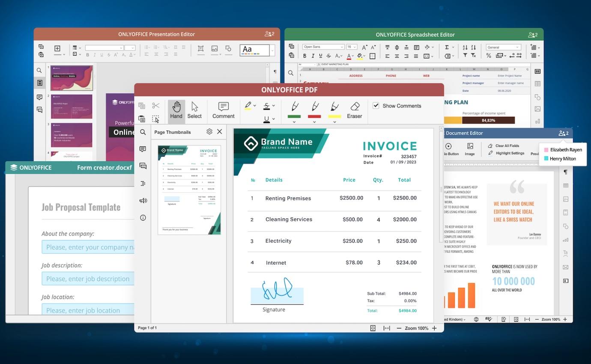The width and height of the screenshot is (591, 364).
Task: Toggle Bold in the Spreadsheet Editor toolbar
Action: tap(305, 56)
